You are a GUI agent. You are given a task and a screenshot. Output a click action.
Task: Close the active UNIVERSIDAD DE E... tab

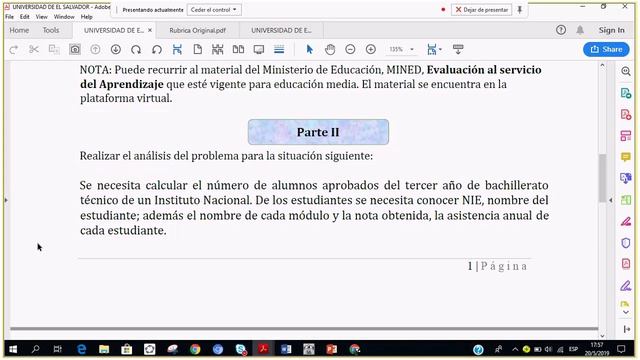[150, 30]
